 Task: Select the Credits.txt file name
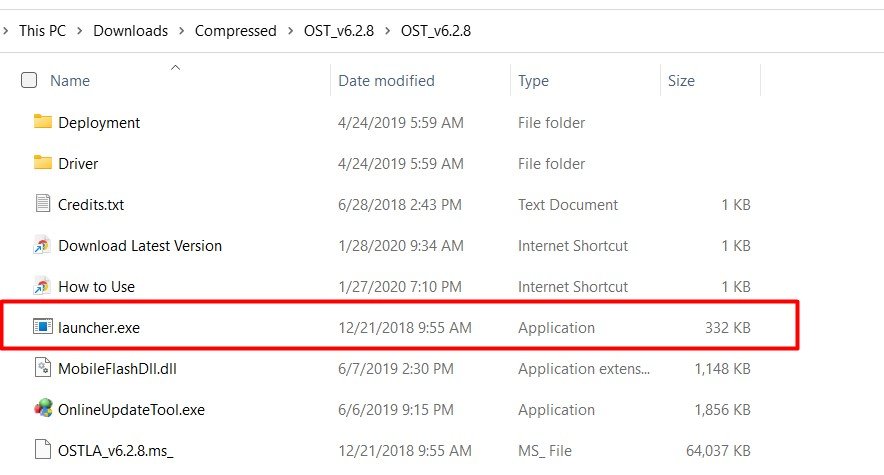pyautogui.click(x=91, y=205)
